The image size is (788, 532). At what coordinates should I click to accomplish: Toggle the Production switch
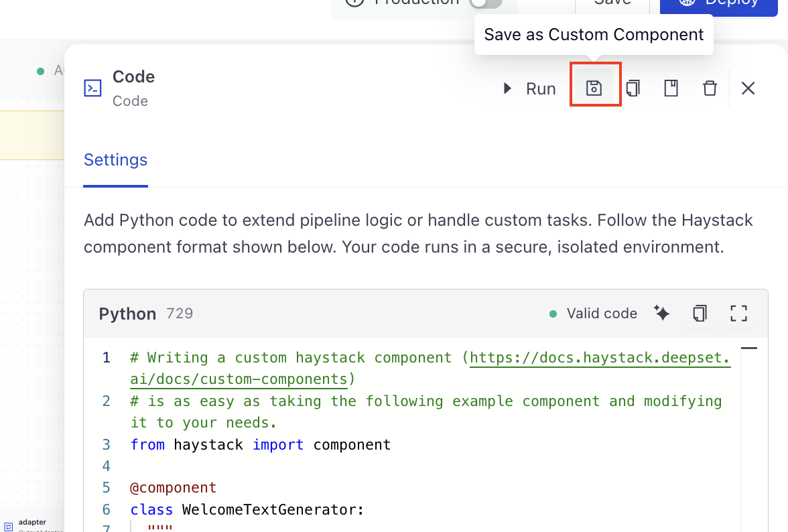point(486,3)
